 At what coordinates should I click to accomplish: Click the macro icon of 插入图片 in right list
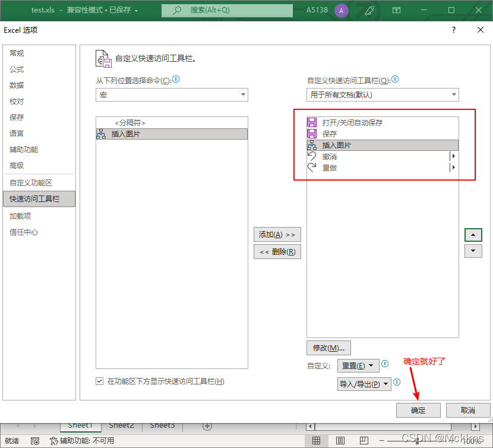[312, 145]
